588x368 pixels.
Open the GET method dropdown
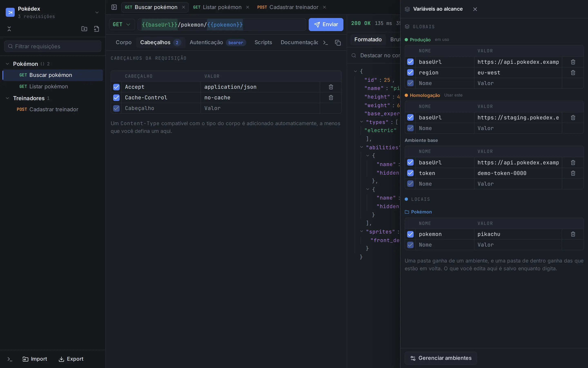(122, 24)
